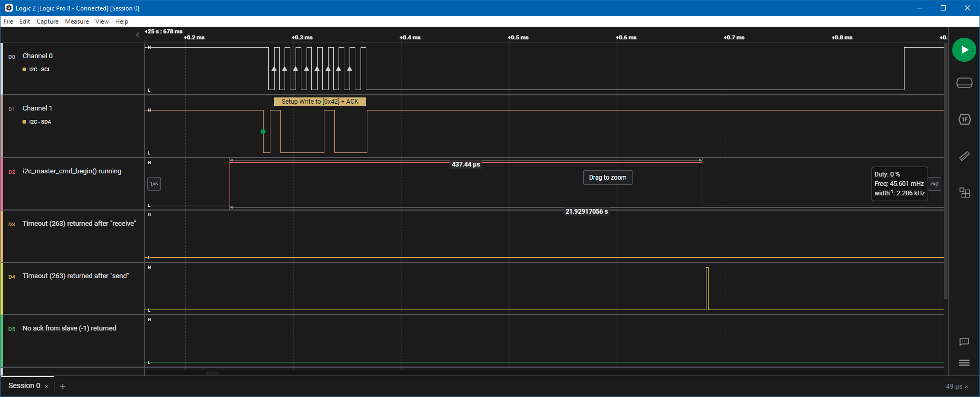Open the Device Settings panel icon
Viewport: 980px width, 397px height.
point(964,83)
